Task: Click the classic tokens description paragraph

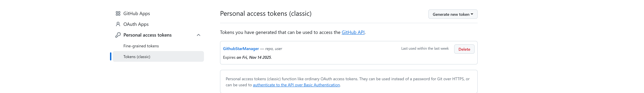Action: 347,79
